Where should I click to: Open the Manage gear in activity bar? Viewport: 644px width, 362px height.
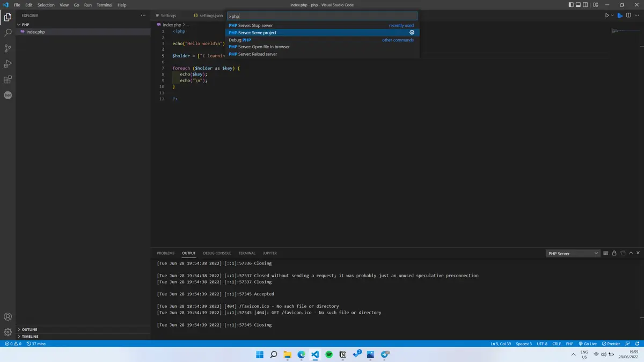click(8, 332)
